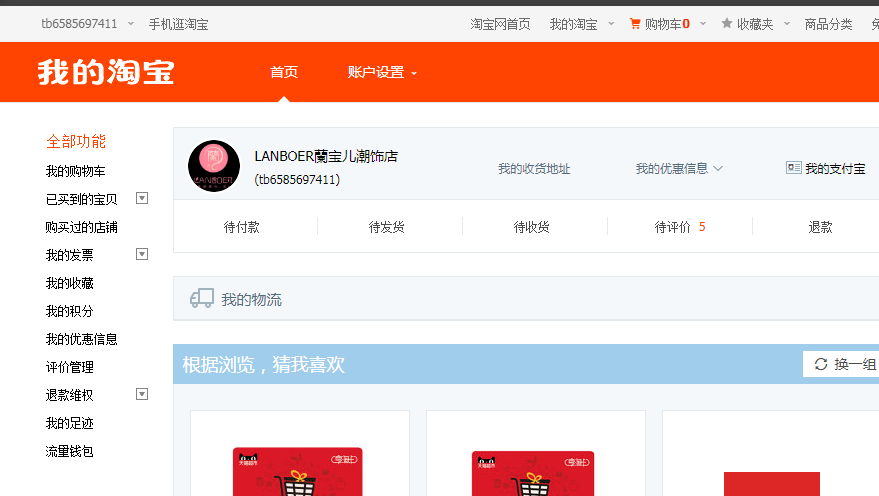Image resolution: width=879 pixels, height=496 pixels.
Task: Open the third recommended product thumbnail
Action: pyautogui.click(x=772, y=484)
